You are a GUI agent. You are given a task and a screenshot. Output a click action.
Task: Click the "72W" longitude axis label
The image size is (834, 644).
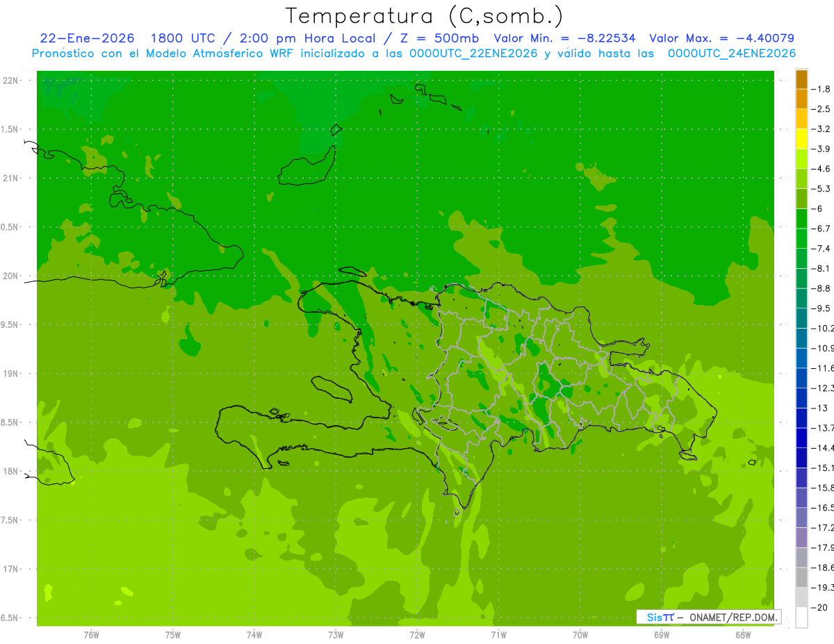pos(417,634)
